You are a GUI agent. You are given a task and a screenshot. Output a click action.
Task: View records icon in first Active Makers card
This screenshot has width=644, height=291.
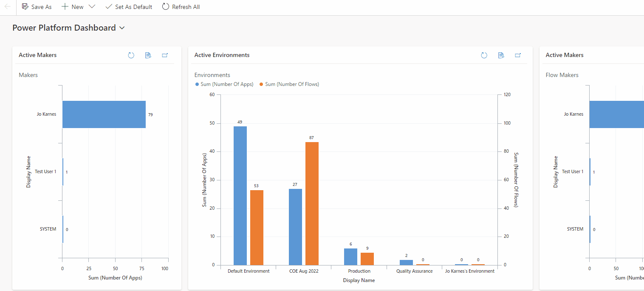pyautogui.click(x=148, y=55)
